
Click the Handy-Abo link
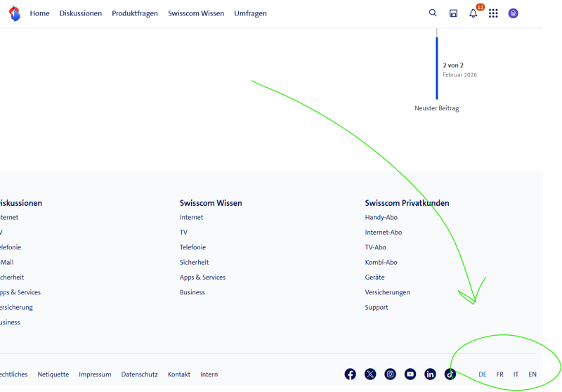tap(381, 218)
